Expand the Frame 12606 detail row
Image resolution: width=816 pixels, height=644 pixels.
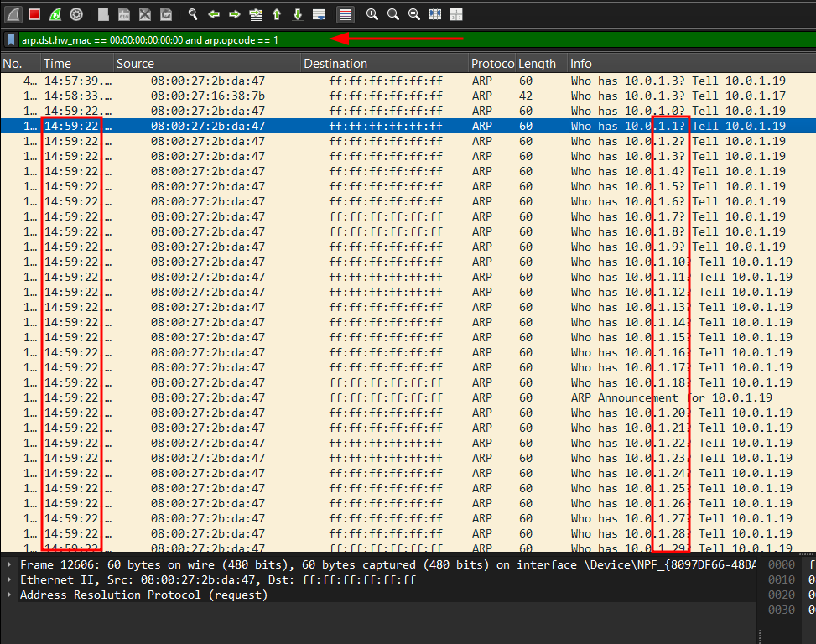9,565
